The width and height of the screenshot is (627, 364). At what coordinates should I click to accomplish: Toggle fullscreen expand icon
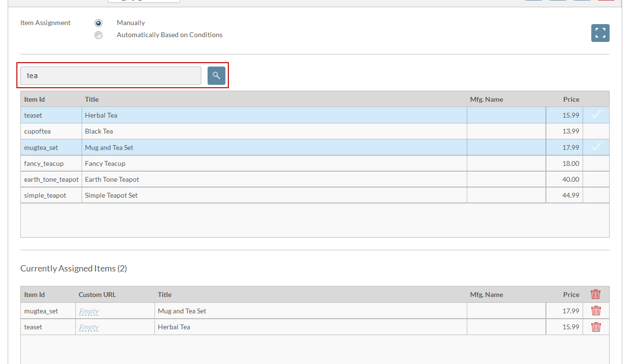(600, 33)
